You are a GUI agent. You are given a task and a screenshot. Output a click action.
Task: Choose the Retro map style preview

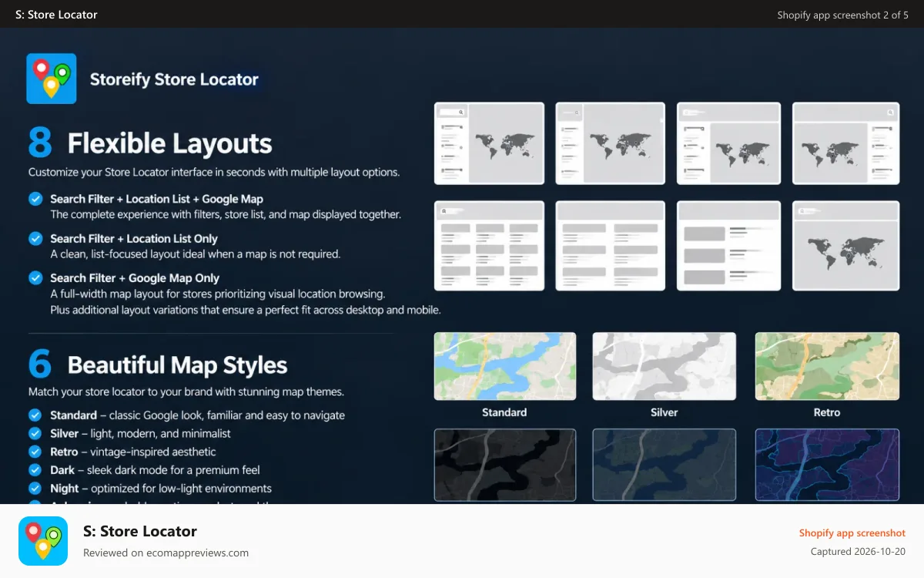[x=827, y=366]
